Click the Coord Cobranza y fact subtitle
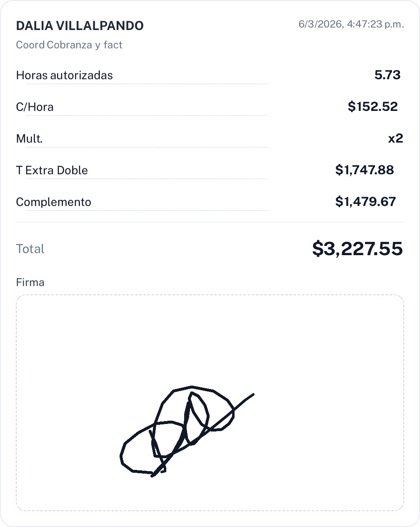420x527 pixels. click(69, 45)
